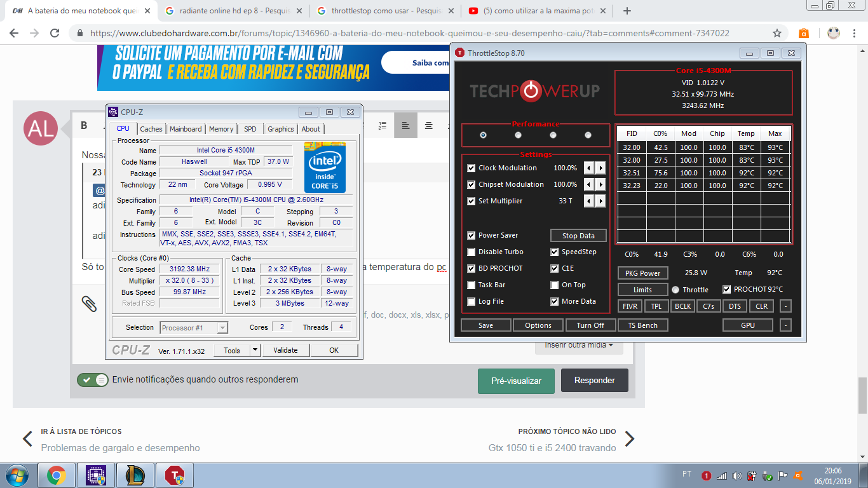868x488 pixels.
Task: Go to the next unread topic with the right chevron
Action: click(x=629, y=439)
